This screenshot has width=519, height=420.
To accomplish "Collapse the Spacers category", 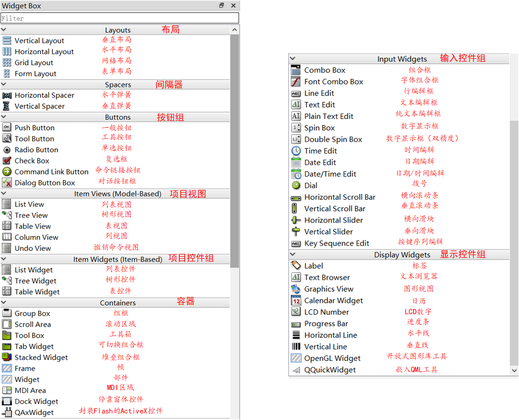I will (4, 85).
